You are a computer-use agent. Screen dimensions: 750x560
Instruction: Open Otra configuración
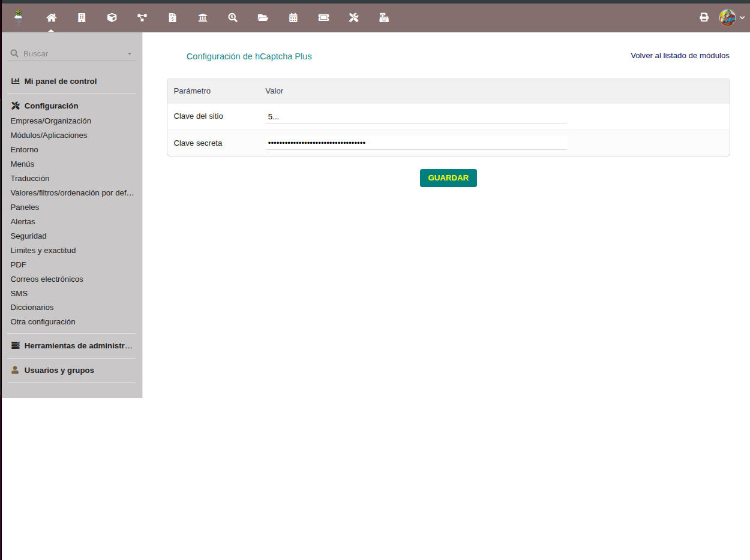coord(43,321)
